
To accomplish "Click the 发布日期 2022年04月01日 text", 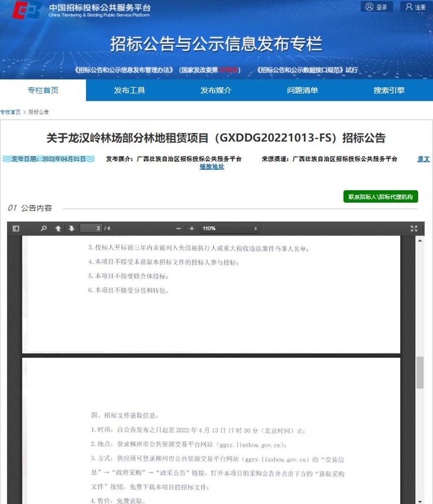I will point(49,159).
